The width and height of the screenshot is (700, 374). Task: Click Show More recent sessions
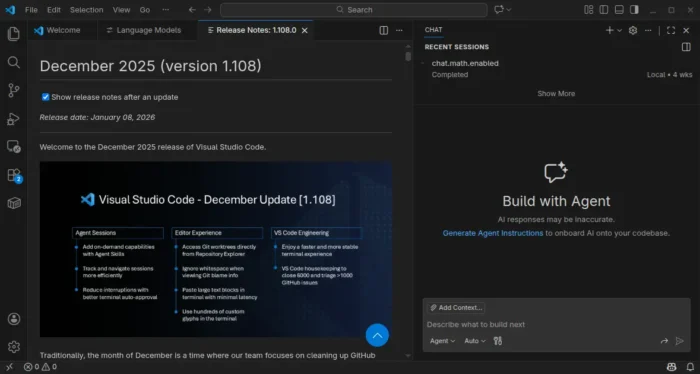556,93
